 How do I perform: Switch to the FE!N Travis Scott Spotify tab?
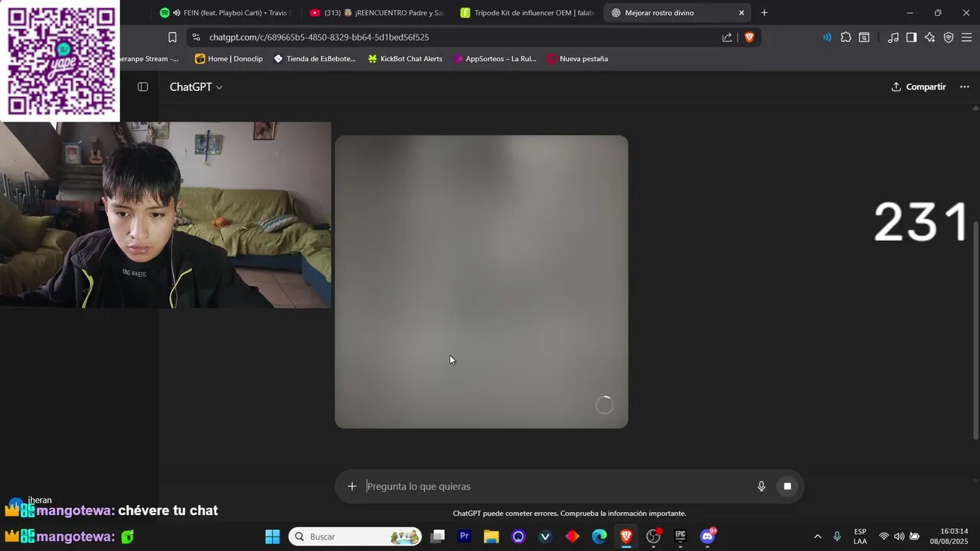point(224,13)
